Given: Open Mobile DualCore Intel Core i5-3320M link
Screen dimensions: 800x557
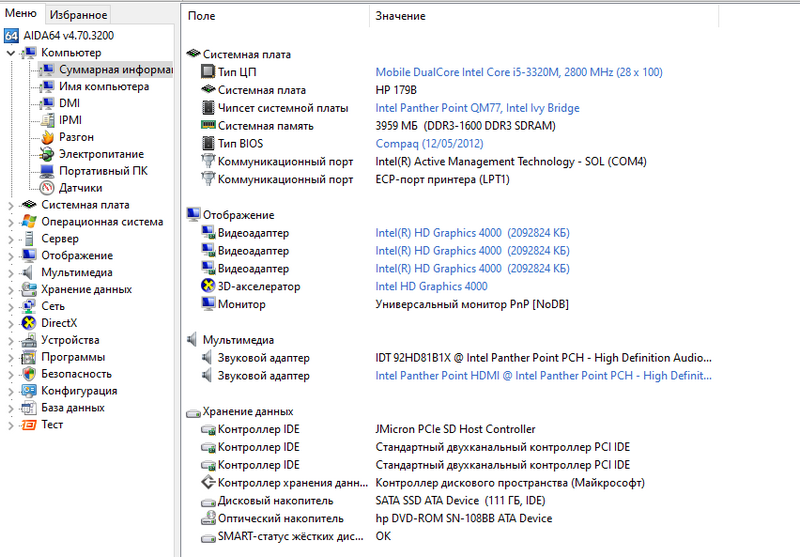Looking at the screenshot, I should click(518, 72).
